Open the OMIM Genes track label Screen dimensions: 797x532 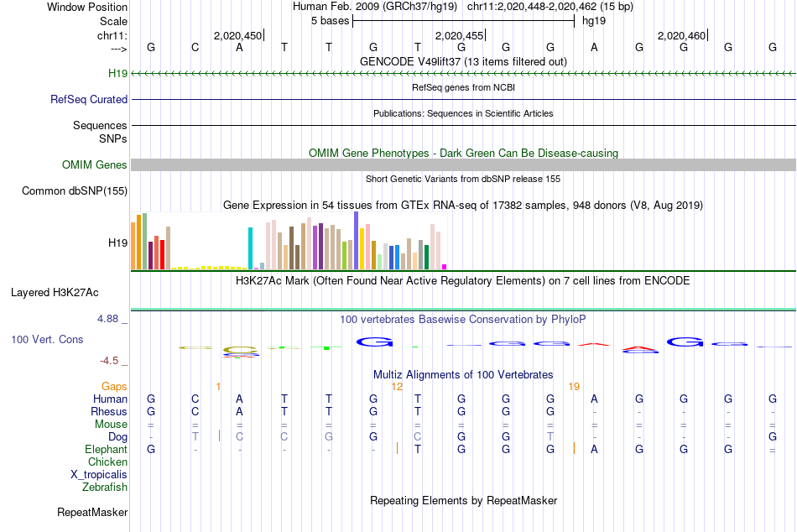point(94,164)
